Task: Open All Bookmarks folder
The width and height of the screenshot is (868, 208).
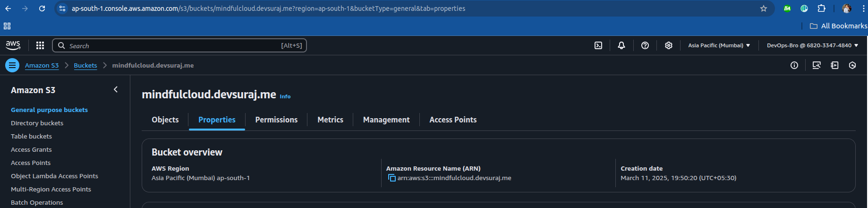Action: coord(838,26)
